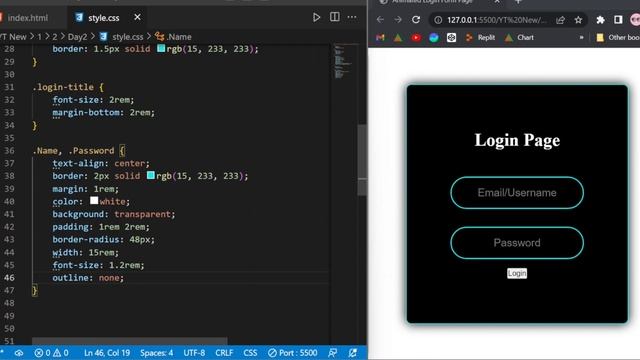Split the editor with the split icon

pos(334,17)
